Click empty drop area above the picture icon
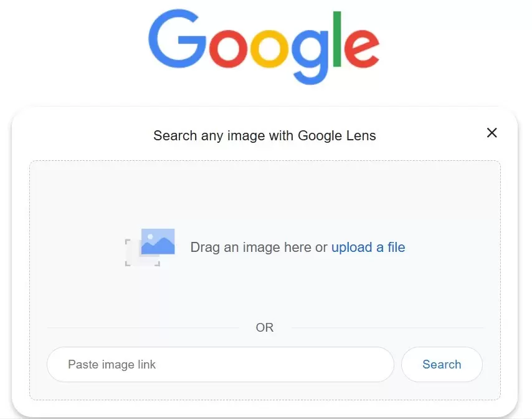 pyautogui.click(x=265, y=193)
